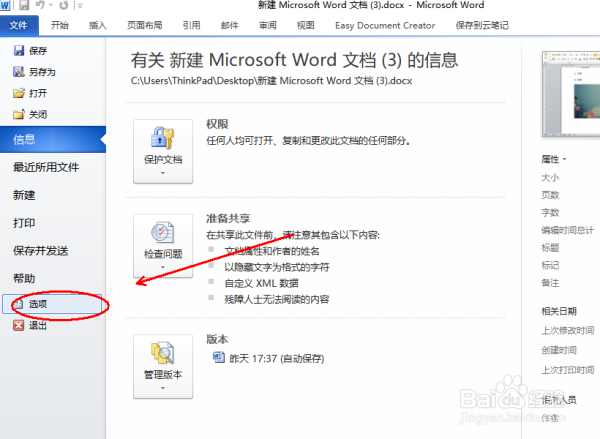This screenshot has height=439, width=600.
Task: Click the 自定义 XML 数据 item
Action: [x=261, y=284]
